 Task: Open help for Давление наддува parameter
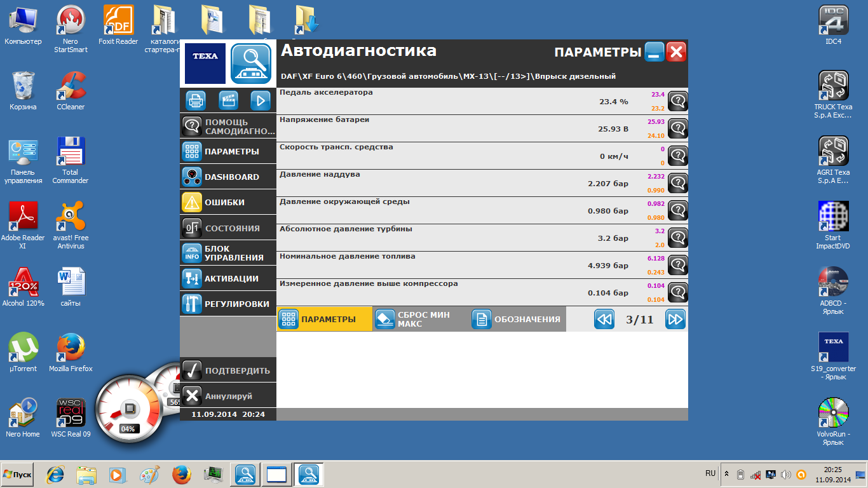pos(678,183)
